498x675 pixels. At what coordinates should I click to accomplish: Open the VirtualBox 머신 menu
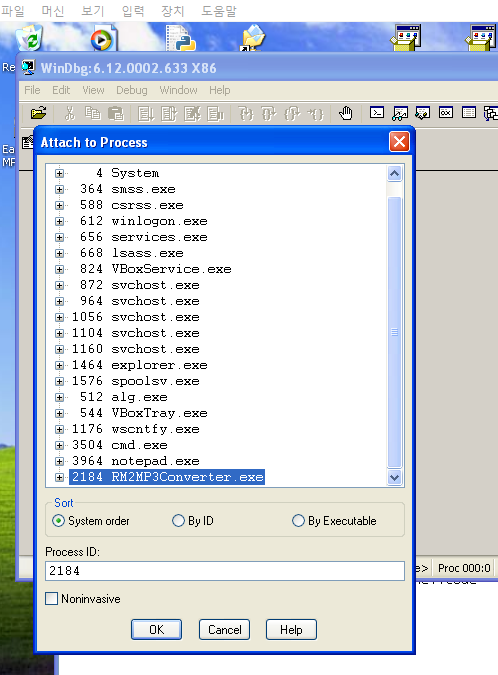[53, 10]
